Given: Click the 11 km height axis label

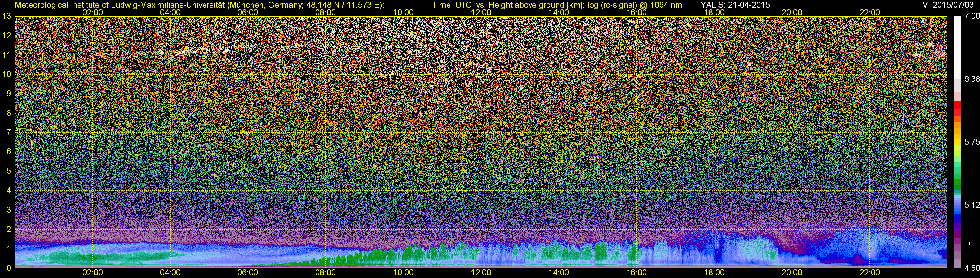Looking at the screenshot, I should pos(7,55).
